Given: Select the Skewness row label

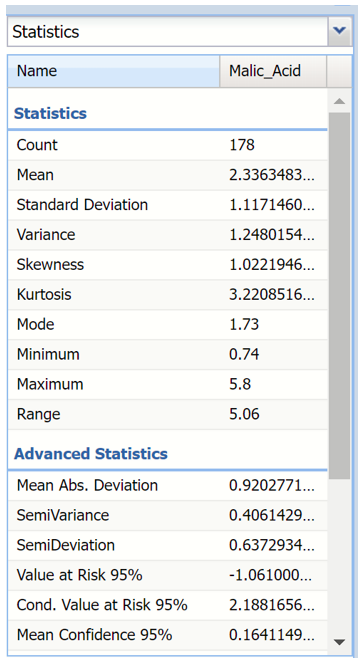Looking at the screenshot, I should [50, 265].
